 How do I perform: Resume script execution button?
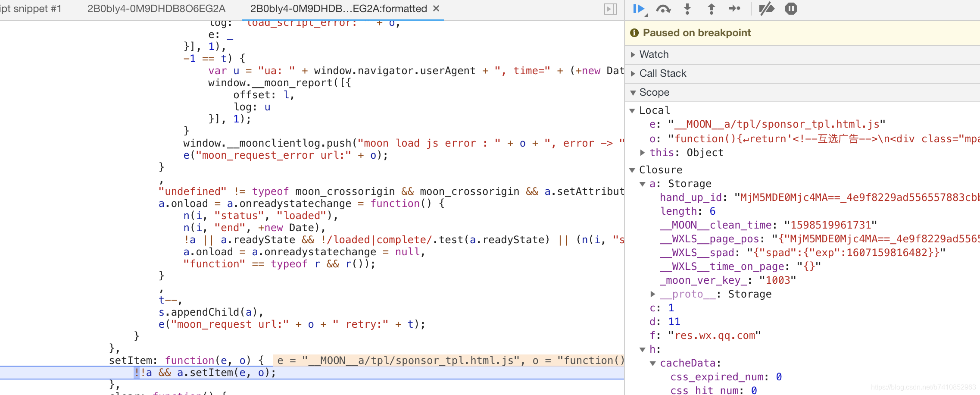[x=639, y=9]
